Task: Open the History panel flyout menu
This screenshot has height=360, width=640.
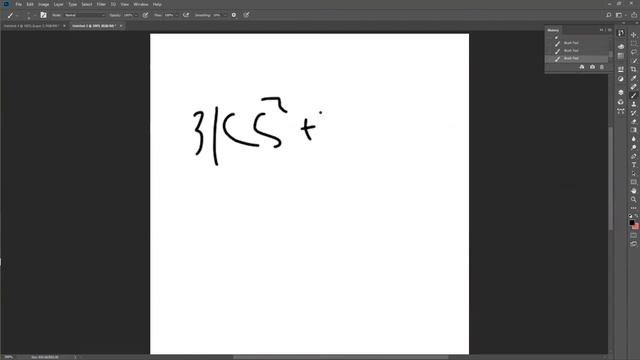Action: click(610, 30)
